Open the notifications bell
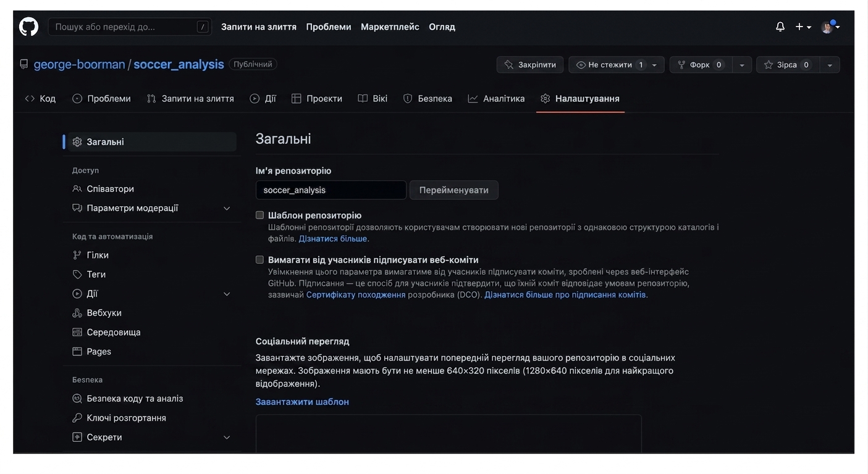The width and height of the screenshot is (868, 474). (x=780, y=27)
